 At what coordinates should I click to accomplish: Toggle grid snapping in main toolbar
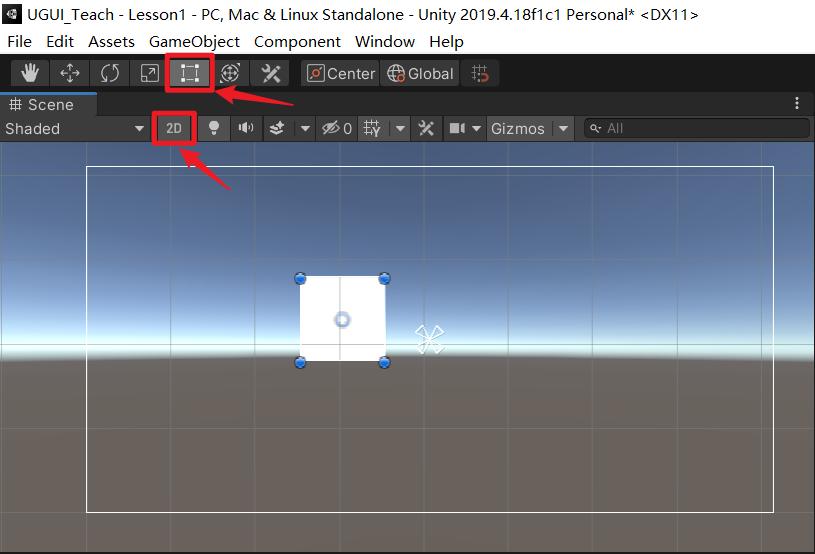[x=480, y=73]
